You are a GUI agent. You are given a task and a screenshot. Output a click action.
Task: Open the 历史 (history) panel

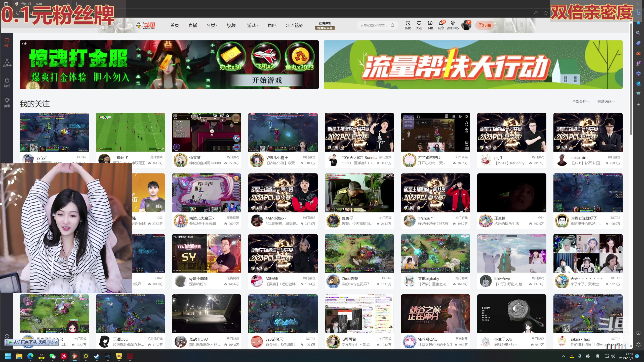click(408, 25)
